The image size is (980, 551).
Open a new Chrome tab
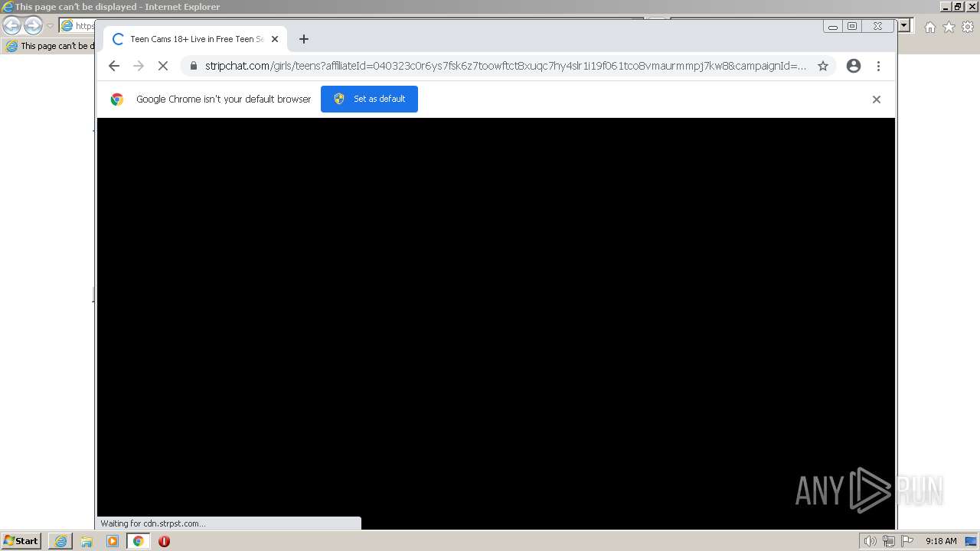(304, 39)
